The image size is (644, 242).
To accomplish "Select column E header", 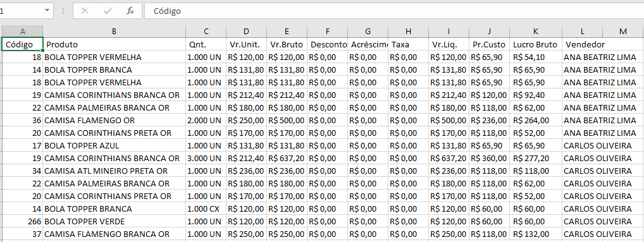I will [287, 31].
